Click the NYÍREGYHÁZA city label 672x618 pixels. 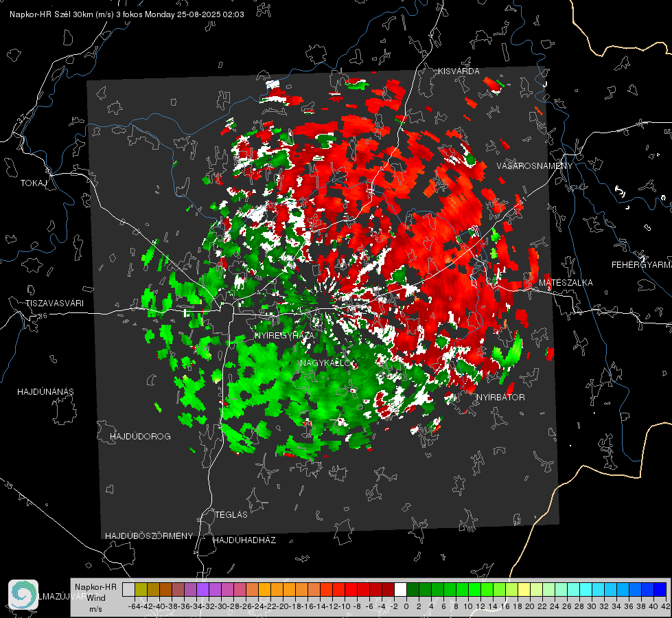284,335
